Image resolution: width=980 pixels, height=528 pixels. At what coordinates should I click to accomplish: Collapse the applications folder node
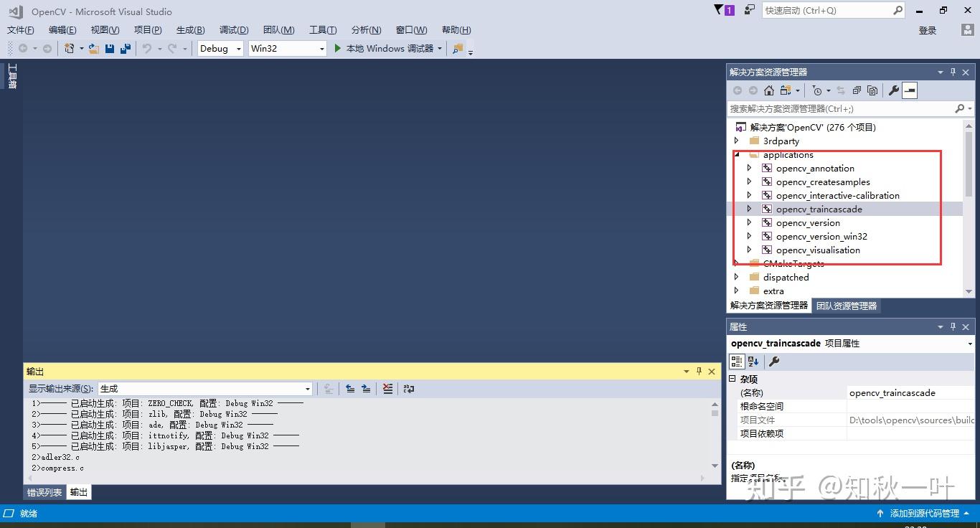tap(737, 154)
